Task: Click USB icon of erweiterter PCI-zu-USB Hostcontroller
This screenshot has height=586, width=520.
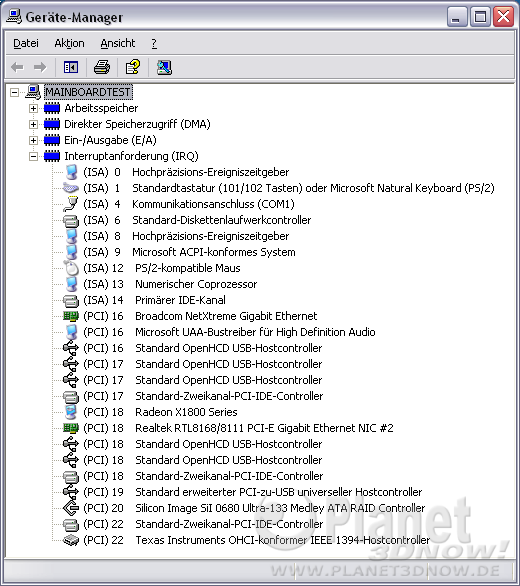Action: [x=71, y=492]
